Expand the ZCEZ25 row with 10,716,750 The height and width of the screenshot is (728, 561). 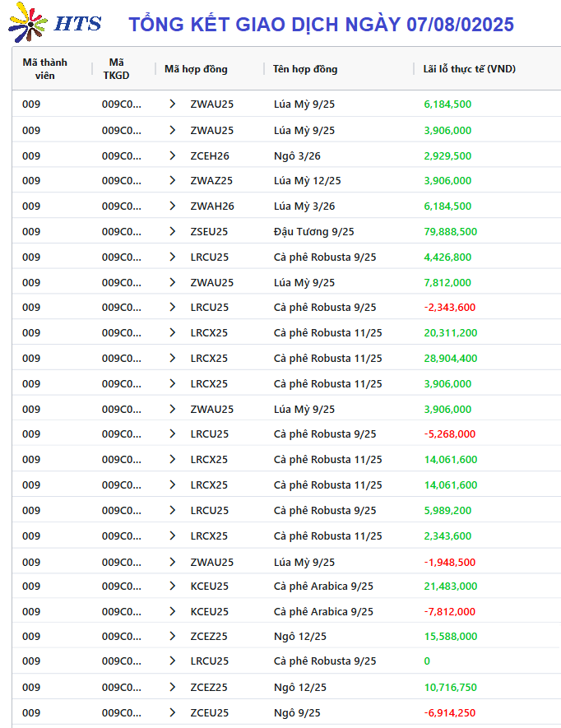click(x=172, y=688)
